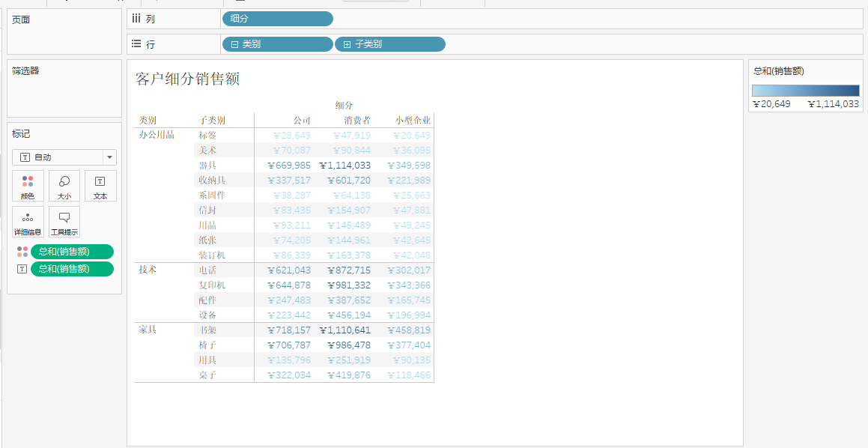Screen dimensions: 868x448
Task: Open the 颜色 color marks button
Action: [x=28, y=186]
